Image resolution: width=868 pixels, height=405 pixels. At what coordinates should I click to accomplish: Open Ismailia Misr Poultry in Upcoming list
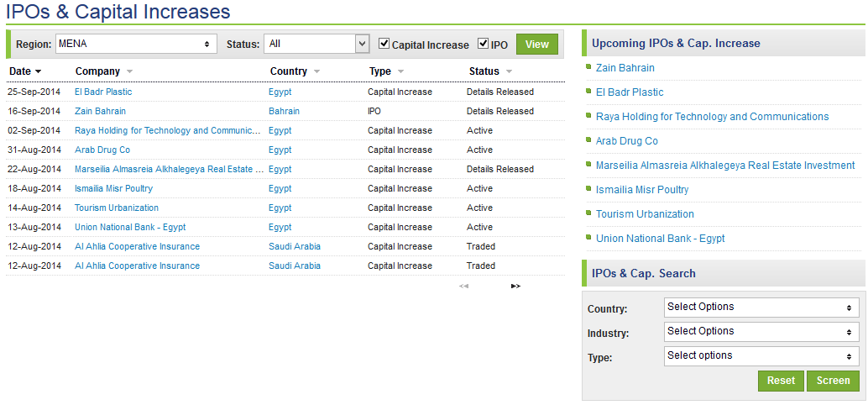click(642, 190)
